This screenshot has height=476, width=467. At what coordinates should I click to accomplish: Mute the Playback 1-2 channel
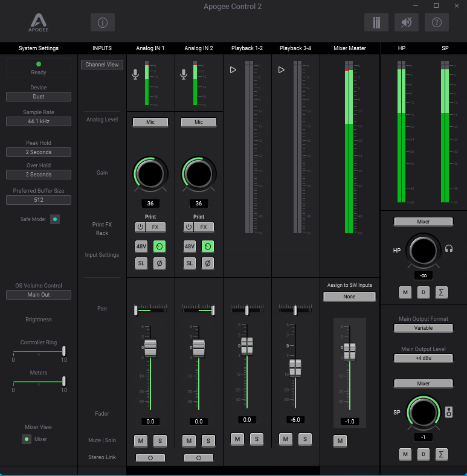tap(237, 439)
